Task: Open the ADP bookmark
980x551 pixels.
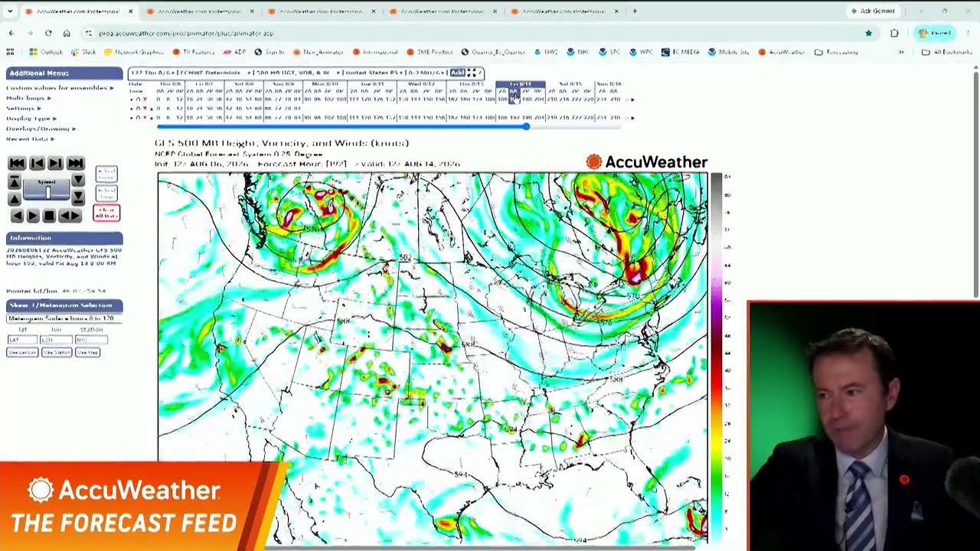Action: point(234,52)
